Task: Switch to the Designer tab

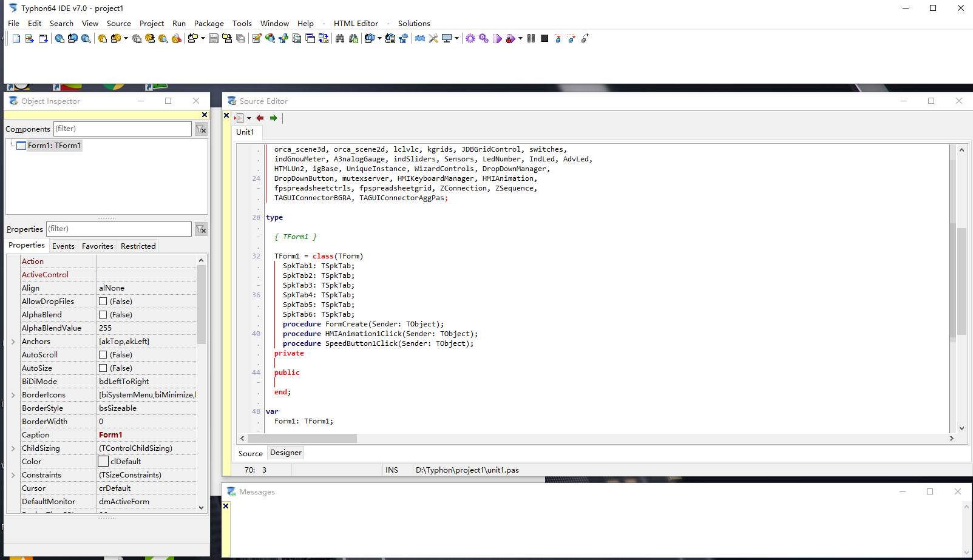Action: click(286, 453)
